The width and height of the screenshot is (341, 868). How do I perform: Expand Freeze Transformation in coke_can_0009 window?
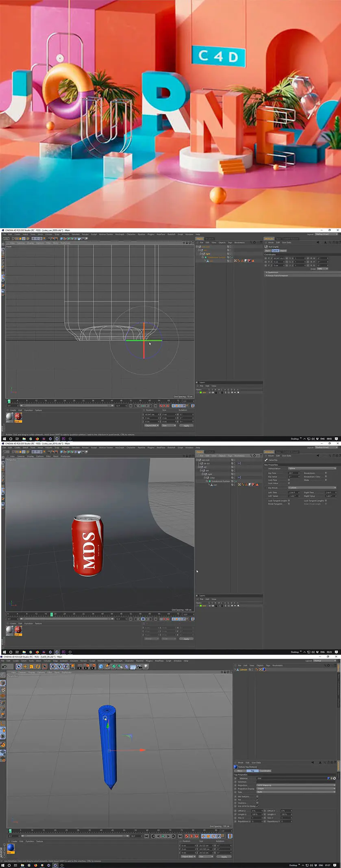point(278,275)
